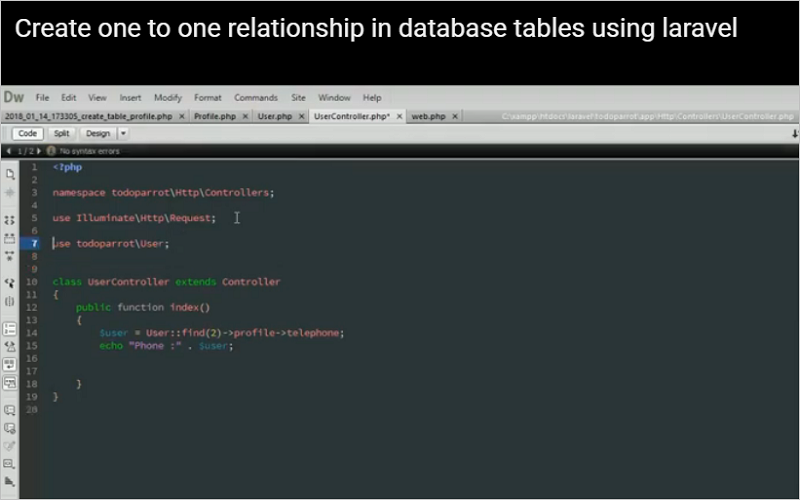Click the 'No syntax errors' status text
The image size is (800, 500).
pos(89,151)
